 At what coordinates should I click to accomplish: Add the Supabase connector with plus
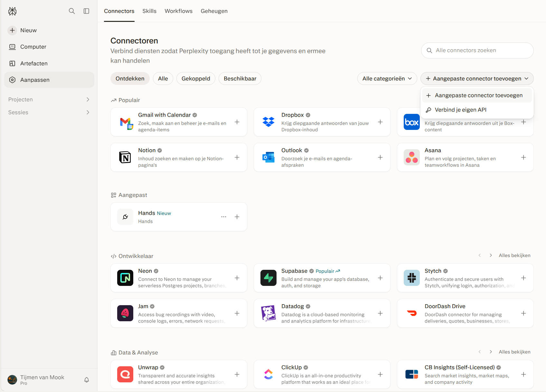pos(380,278)
